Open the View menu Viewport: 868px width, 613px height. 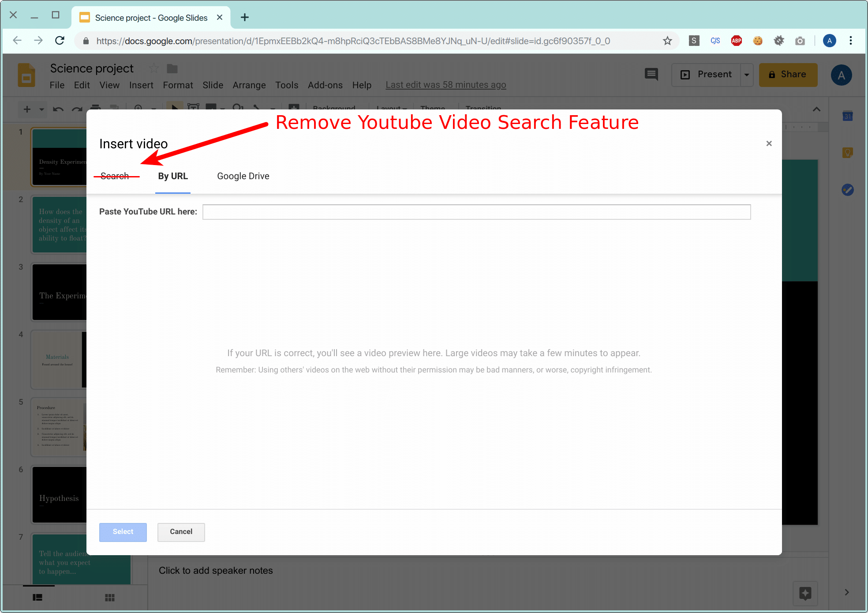[x=109, y=85]
